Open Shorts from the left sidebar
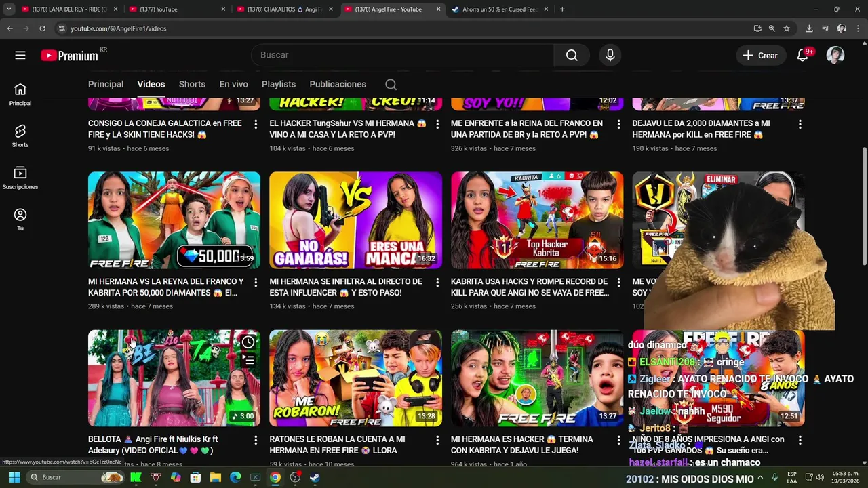The height and width of the screenshot is (488, 868). click(x=20, y=136)
